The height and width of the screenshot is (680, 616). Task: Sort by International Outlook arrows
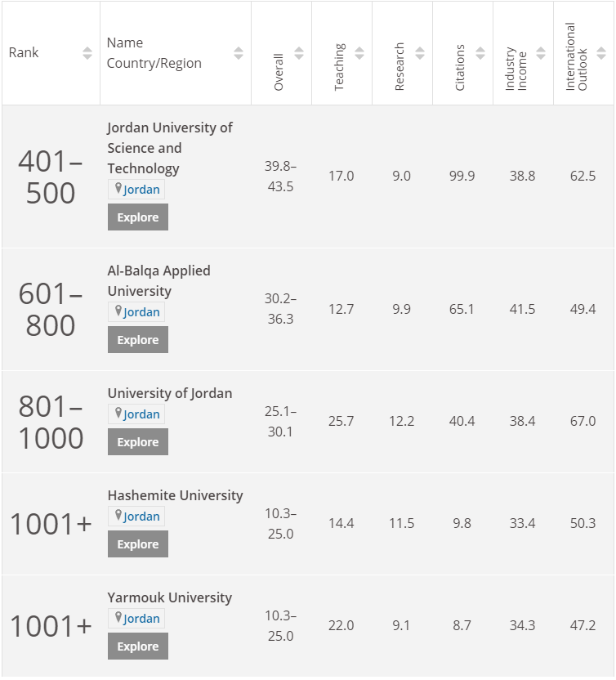601,53
